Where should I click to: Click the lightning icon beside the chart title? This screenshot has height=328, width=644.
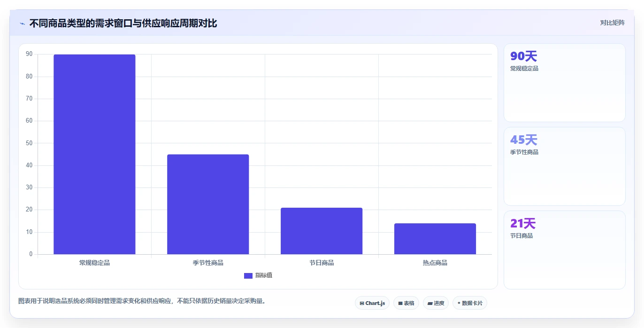[x=22, y=23]
